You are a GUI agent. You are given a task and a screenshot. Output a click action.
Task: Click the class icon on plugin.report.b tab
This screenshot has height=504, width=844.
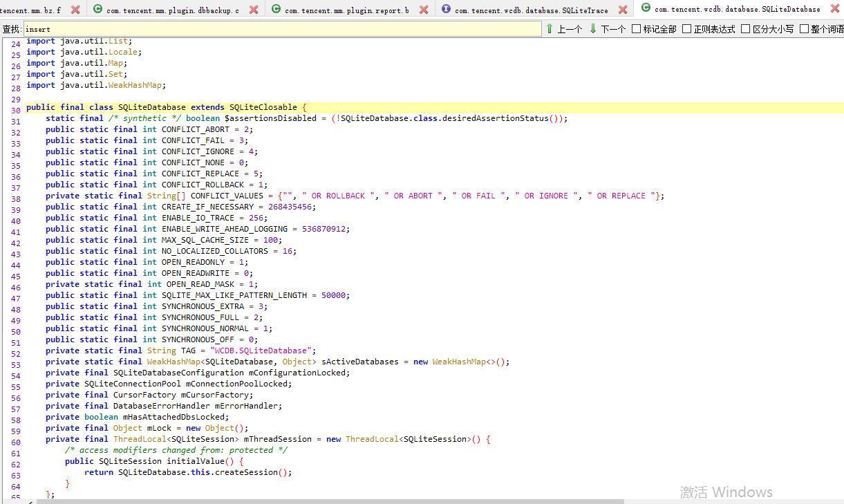pos(276,10)
